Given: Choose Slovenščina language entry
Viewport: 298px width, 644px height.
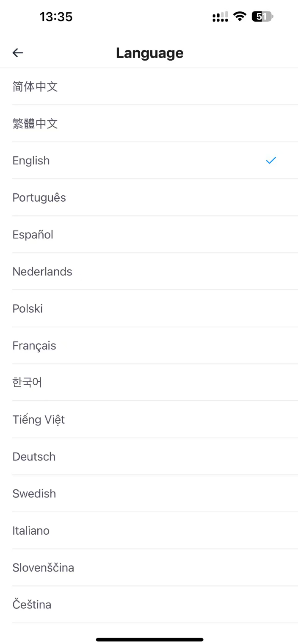Looking at the screenshot, I should 43,568.
